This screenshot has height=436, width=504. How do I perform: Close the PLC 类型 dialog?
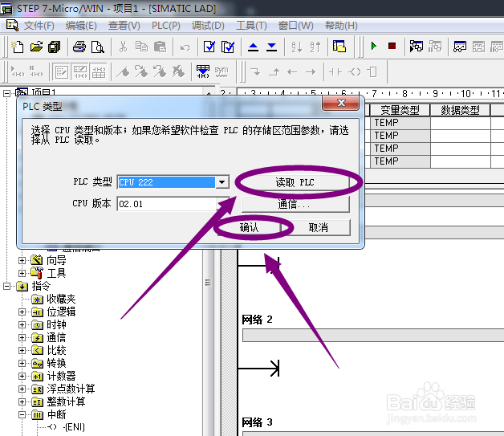[x=341, y=103]
